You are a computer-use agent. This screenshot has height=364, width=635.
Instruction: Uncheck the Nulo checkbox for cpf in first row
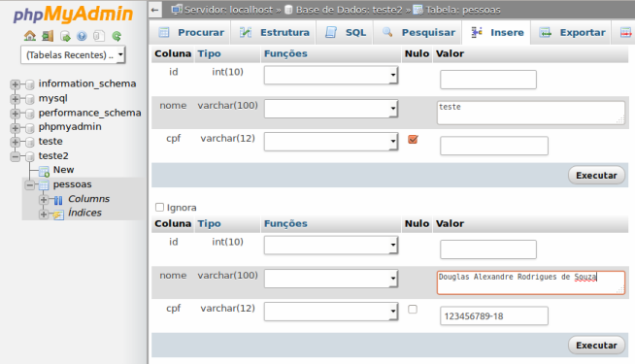click(x=413, y=139)
